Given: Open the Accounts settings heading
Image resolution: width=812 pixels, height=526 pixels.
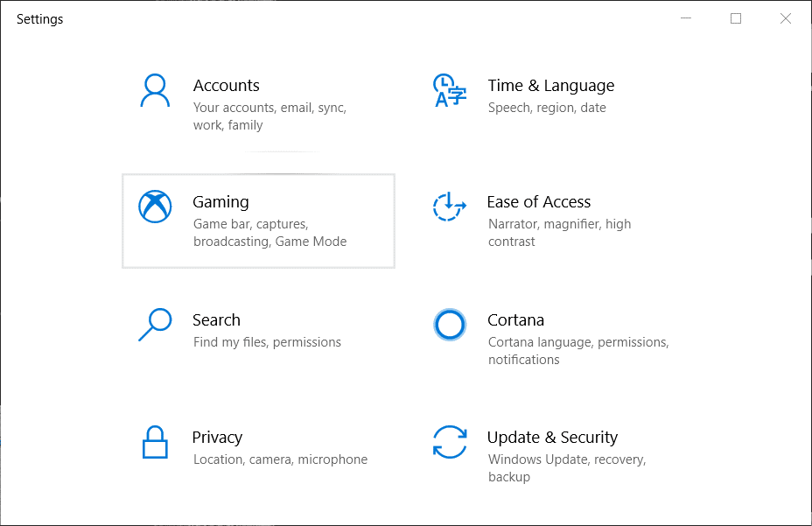Looking at the screenshot, I should click(226, 86).
